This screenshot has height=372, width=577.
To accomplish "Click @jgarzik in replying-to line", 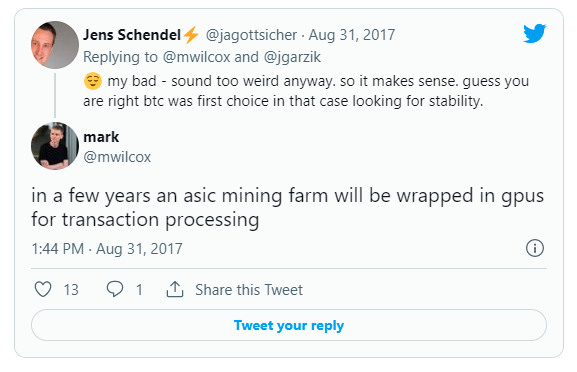I will coord(292,57).
